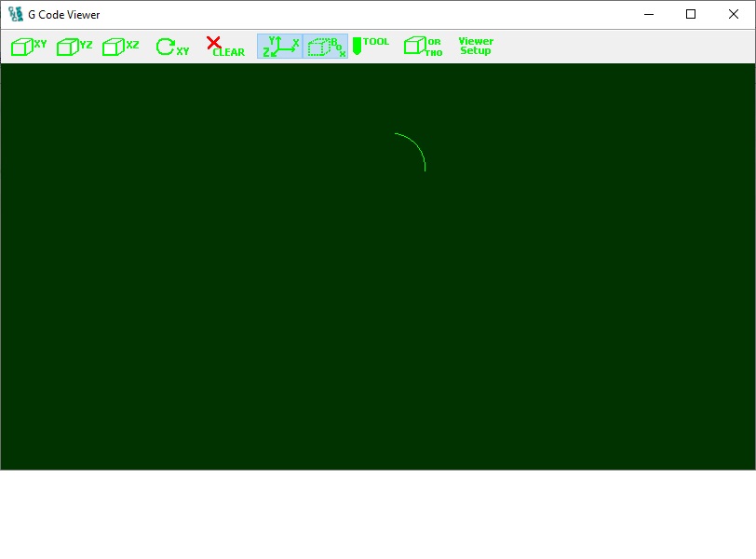Click the rotate XY view icon
This screenshot has height=559, width=756.
coord(171,47)
